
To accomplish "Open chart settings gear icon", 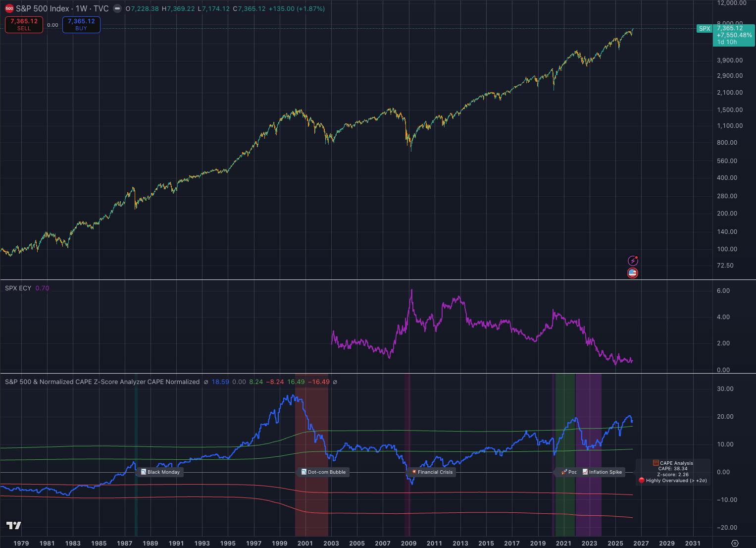I will [x=735, y=543].
